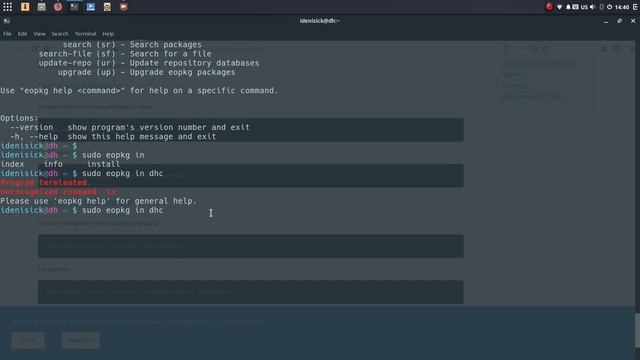Restore the terminal window size
640x360 pixels.
(x=620, y=21)
